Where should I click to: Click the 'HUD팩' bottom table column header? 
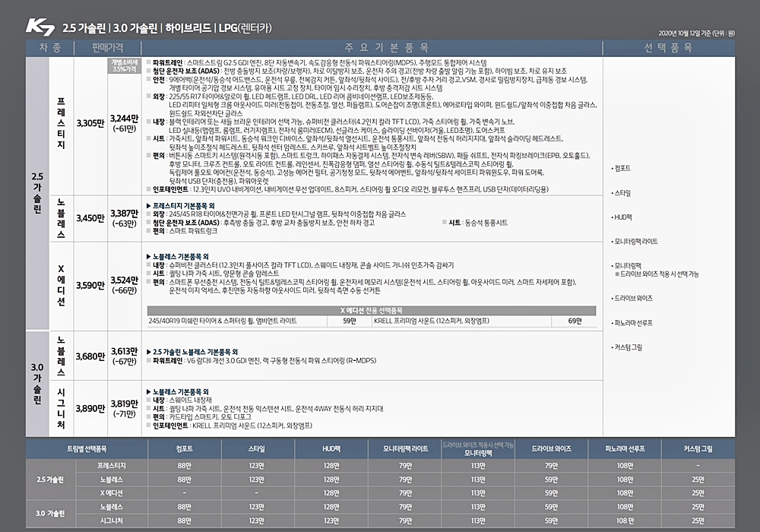click(x=331, y=450)
